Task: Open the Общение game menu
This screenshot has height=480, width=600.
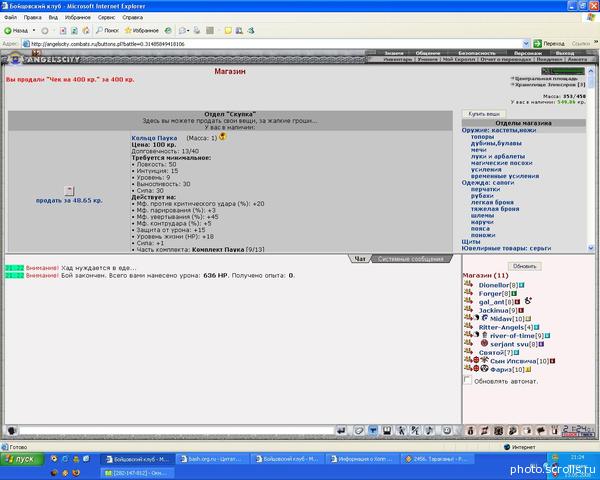Action: [428, 53]
